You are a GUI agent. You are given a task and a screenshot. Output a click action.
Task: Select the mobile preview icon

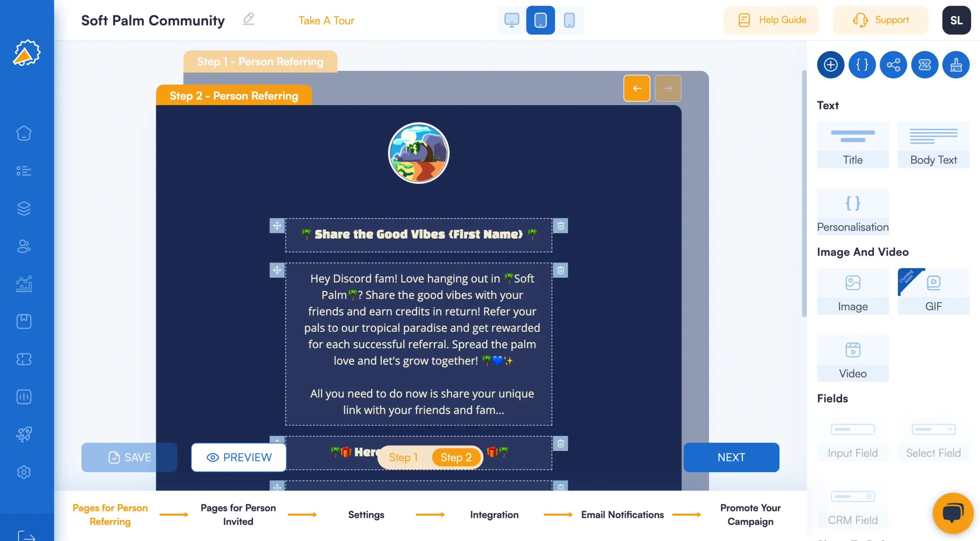point(568,20)
